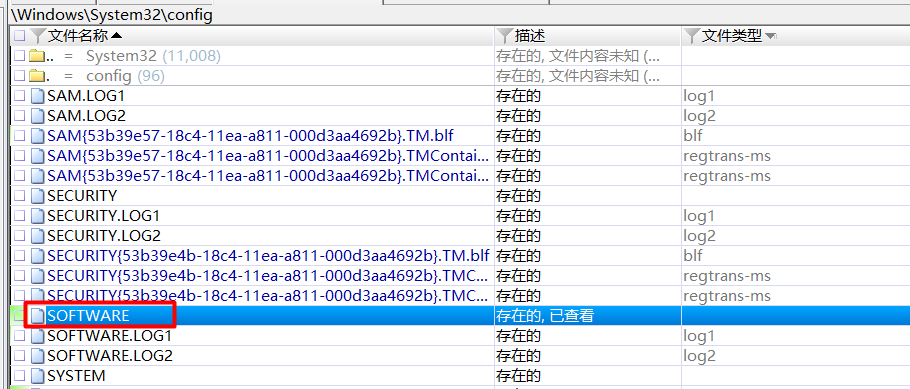Tick the checkbox for SECURITY
Screen dimensions: 910x389
(x=20, y=196)
